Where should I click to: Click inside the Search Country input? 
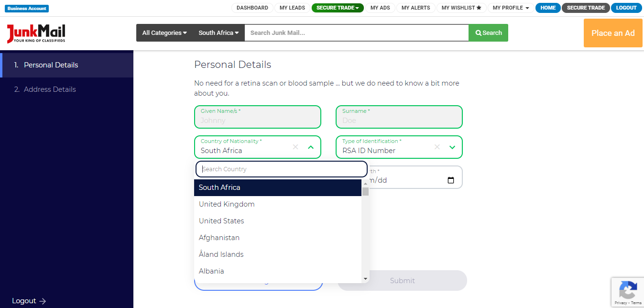tap(281, 169)
